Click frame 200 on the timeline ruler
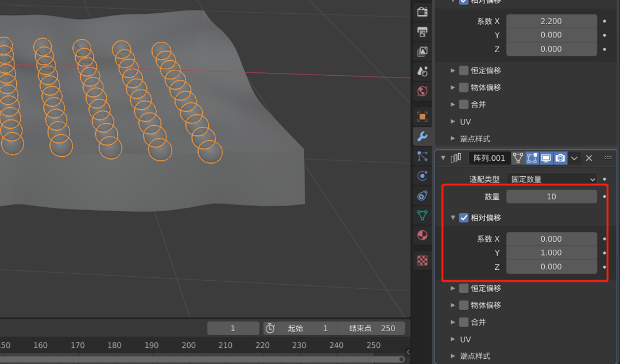Screen dimensions: 620x364 (x=189, y=346)
